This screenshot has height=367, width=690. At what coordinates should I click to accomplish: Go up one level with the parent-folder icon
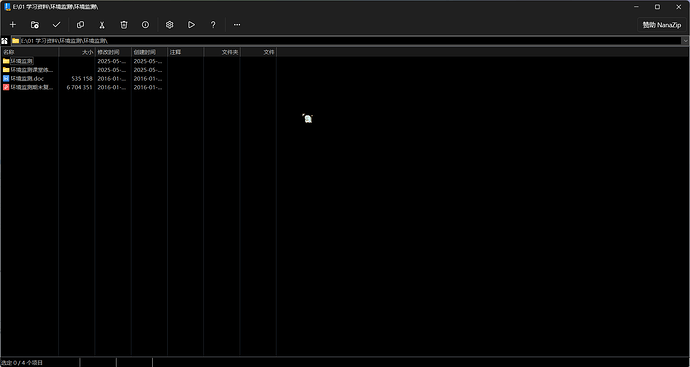4,40
